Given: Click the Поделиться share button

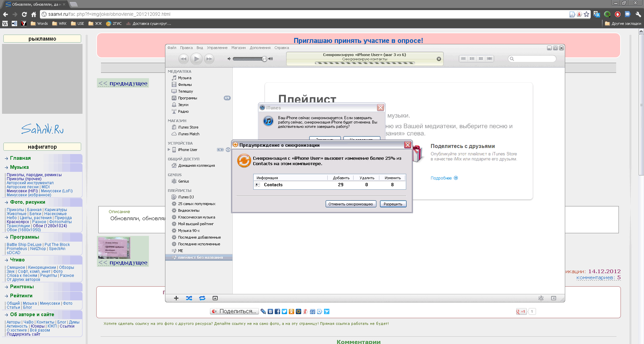Looking at the screenshot, I should point(234,311).
